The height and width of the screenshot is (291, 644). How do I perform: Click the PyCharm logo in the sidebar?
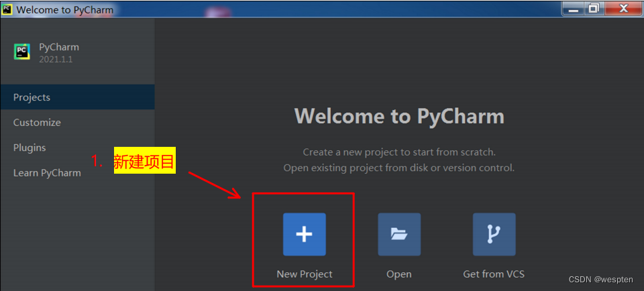(21, 52)
